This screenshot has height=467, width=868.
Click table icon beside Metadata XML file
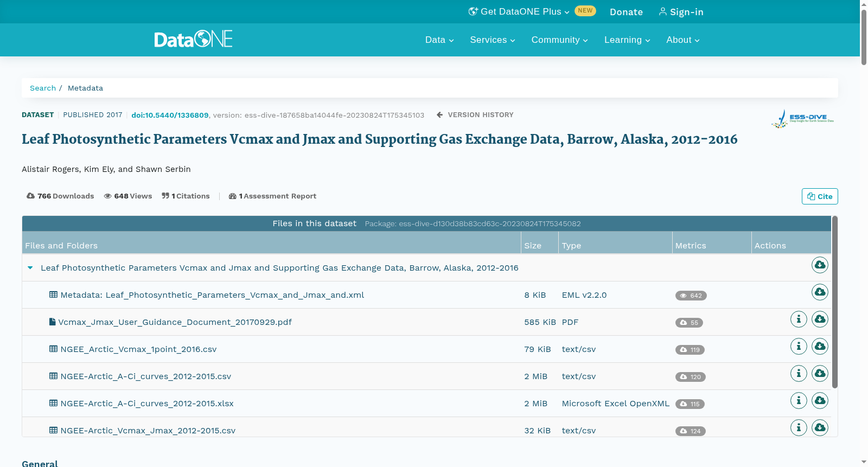coord(53,295)
